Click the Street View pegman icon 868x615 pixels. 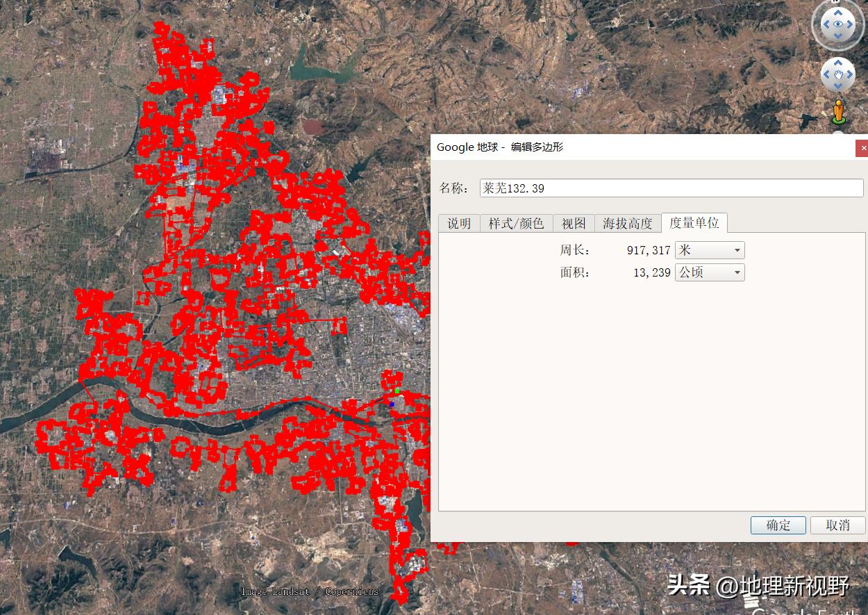point(838,110)
